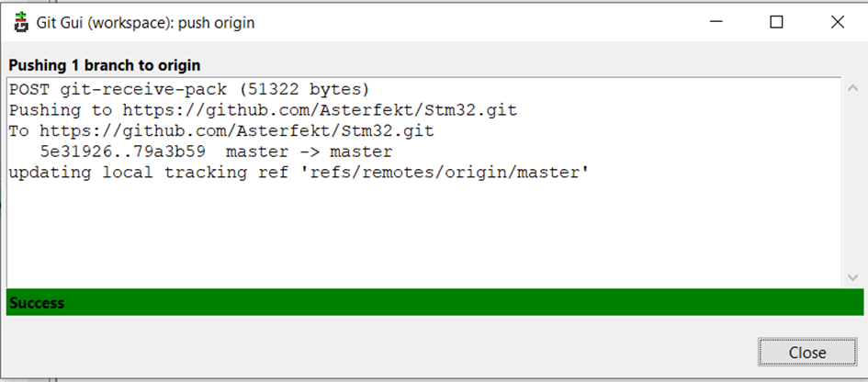The image size is (868, 382).
Task: Click the POST git-receive-pack output line
Action: [x=188, y=89]
